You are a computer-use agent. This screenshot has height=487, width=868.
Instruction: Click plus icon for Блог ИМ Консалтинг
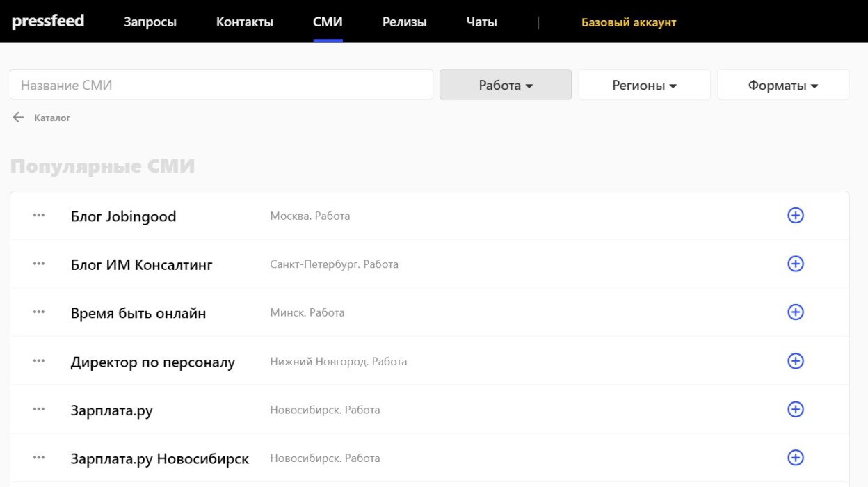pyautogui.click(x=795, y=264)
